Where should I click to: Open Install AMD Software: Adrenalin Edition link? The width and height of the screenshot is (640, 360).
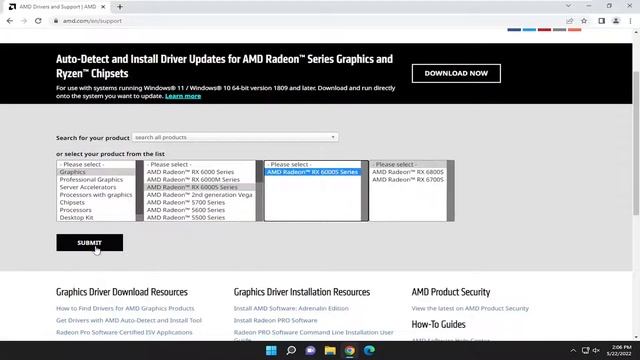pos(291,309)
